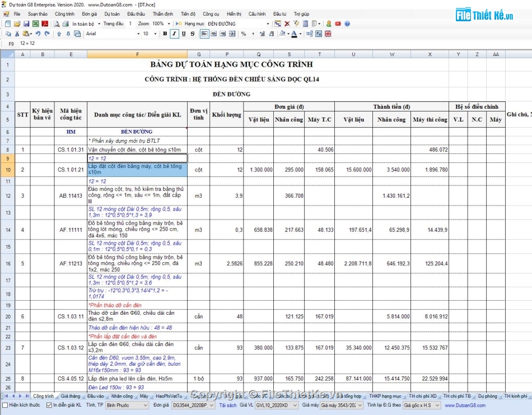Open the calculator icon in the toolbar
Screen dimensions: 532x415
305,24
